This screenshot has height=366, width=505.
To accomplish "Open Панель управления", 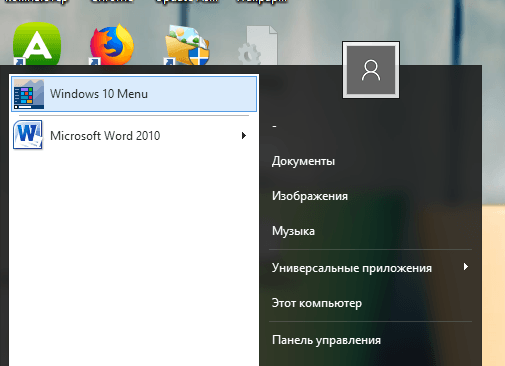I will tap(326, 340).
